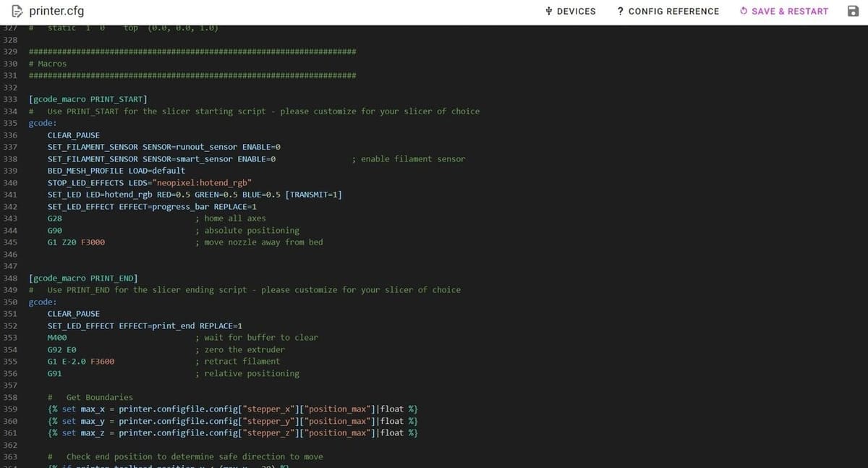Click the gcode: label on line 350
Screen dimensions: 868x468
[43, 302]
